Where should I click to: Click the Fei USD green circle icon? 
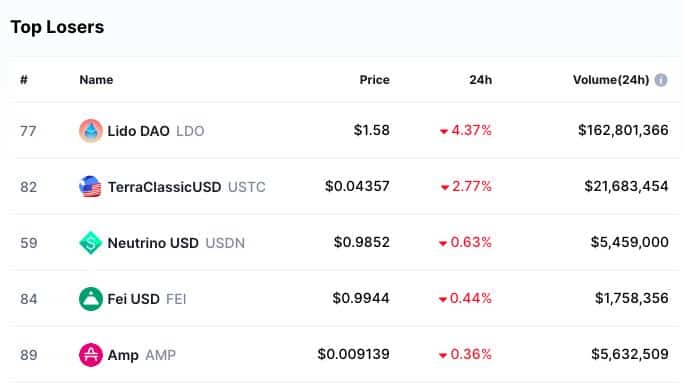(91, 299)
